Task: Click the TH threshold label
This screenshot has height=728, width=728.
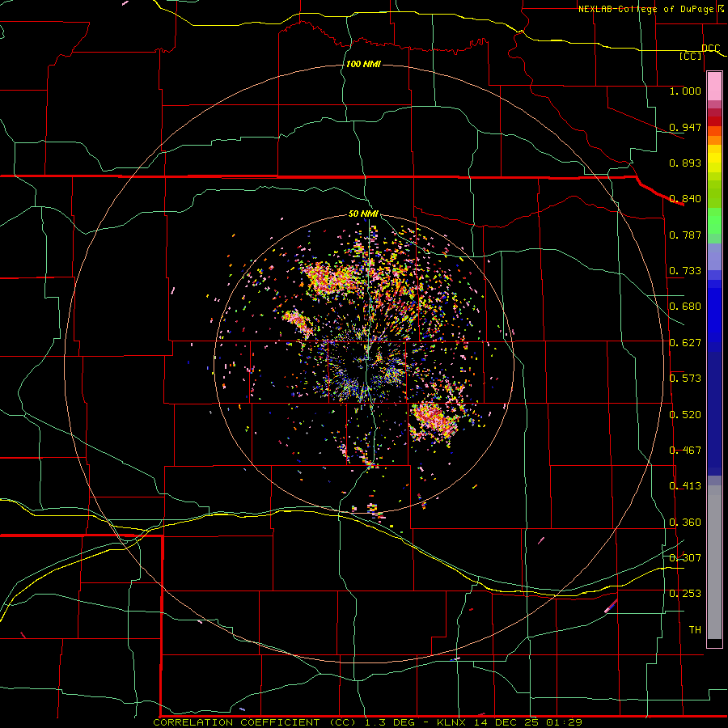Action: click(695, 630)
